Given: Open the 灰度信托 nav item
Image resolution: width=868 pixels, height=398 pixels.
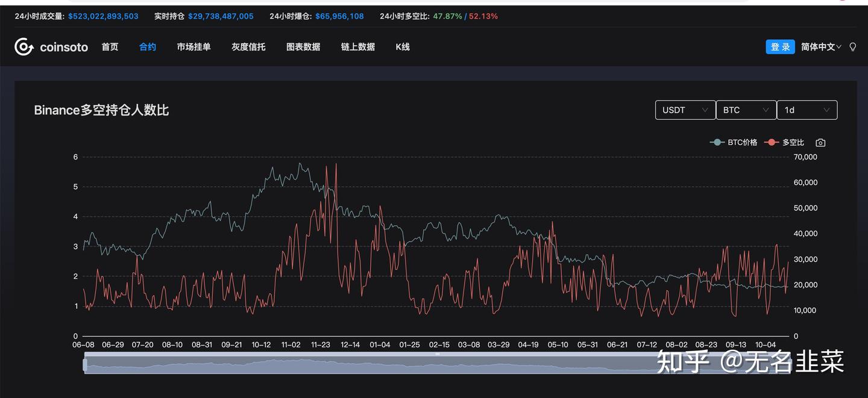Looking at the screenshot, I should pos(248,47).
